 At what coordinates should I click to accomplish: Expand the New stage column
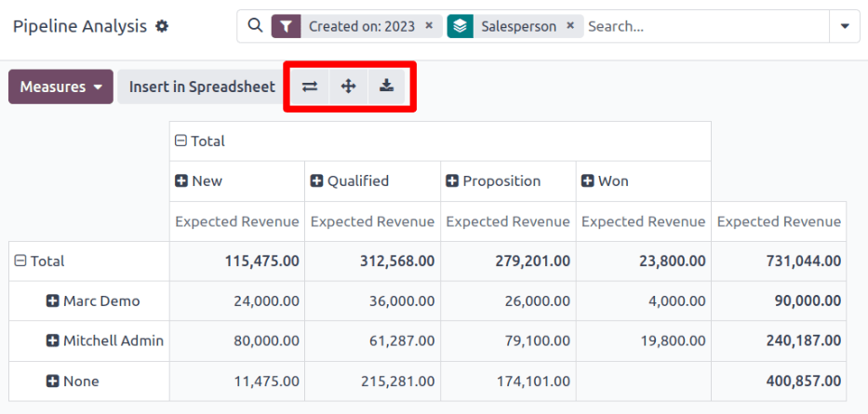[181, 181]
